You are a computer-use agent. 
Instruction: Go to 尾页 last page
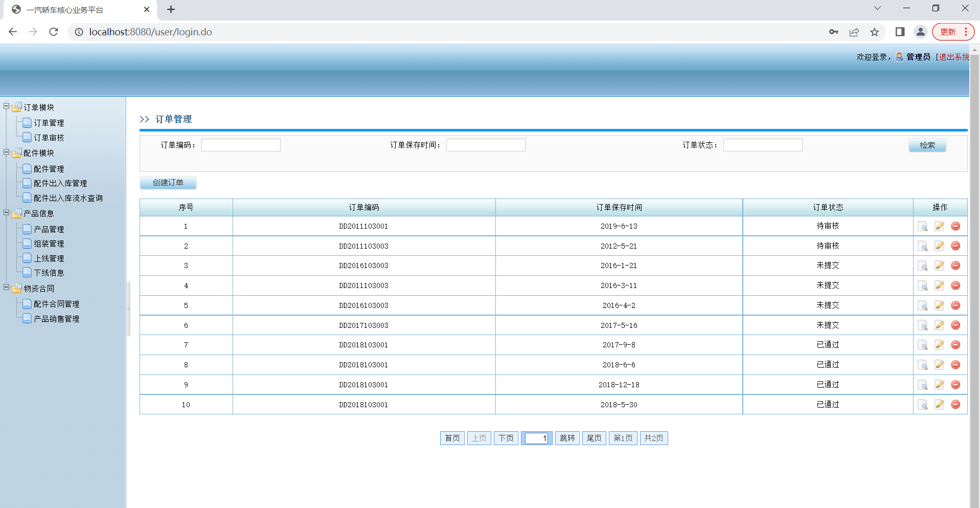(594, 438)
